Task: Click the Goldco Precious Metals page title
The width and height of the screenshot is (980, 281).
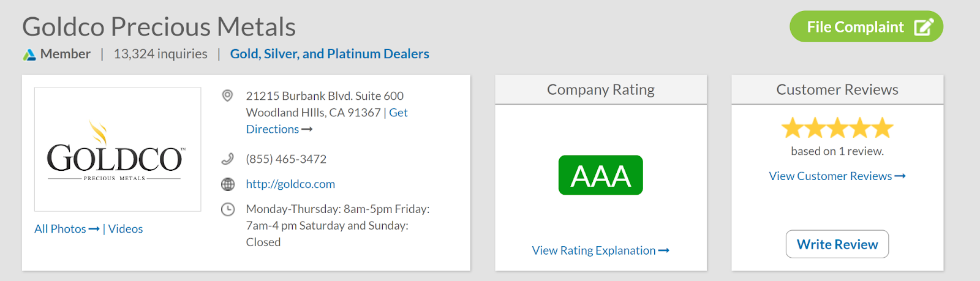Action: pos(159,27)
